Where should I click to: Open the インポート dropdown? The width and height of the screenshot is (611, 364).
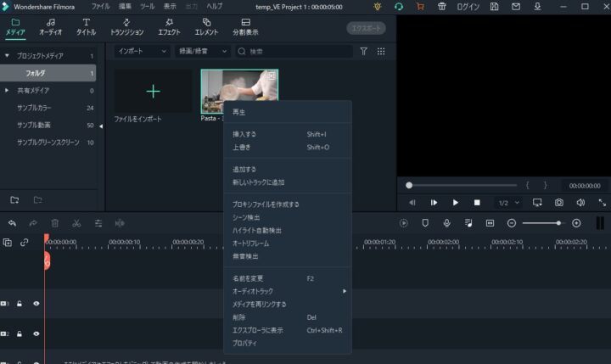(x=142, y=52)
